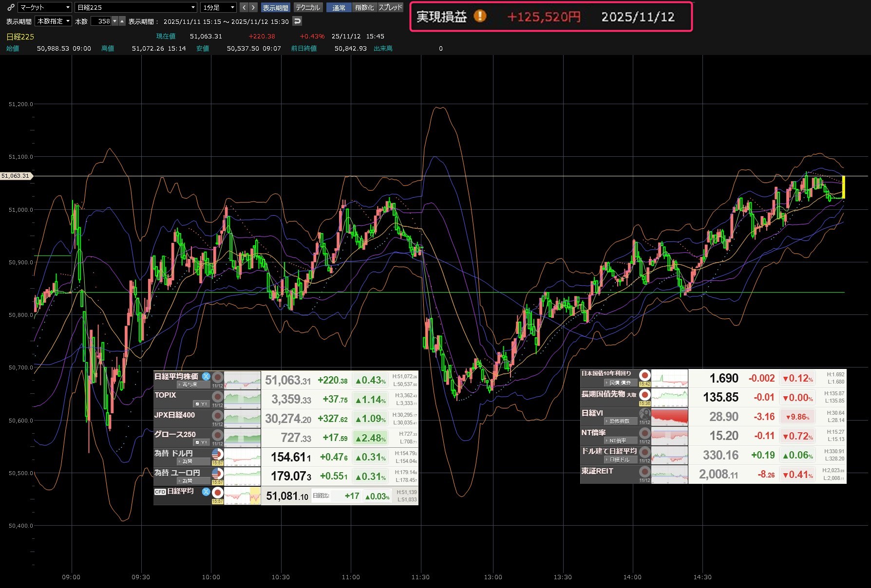Click the 寄与度 link under 日経平均株価
This screenshot has width=871, height=588.
click(x=189, y=385)
